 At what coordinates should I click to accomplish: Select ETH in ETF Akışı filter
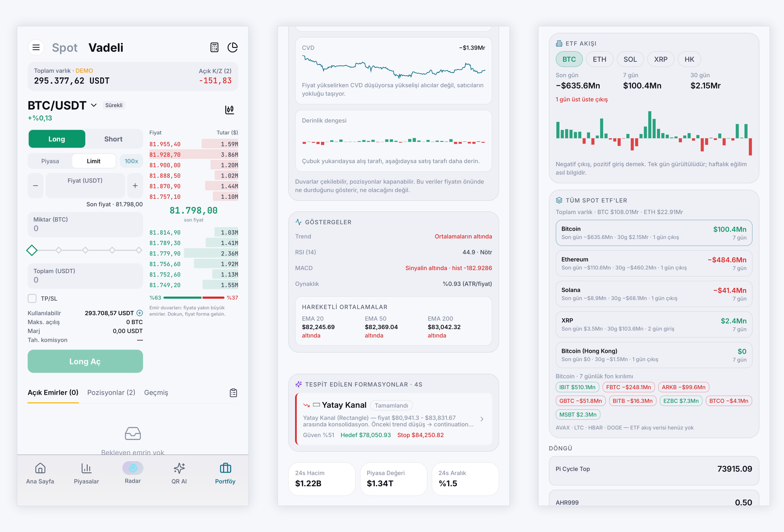599,59
